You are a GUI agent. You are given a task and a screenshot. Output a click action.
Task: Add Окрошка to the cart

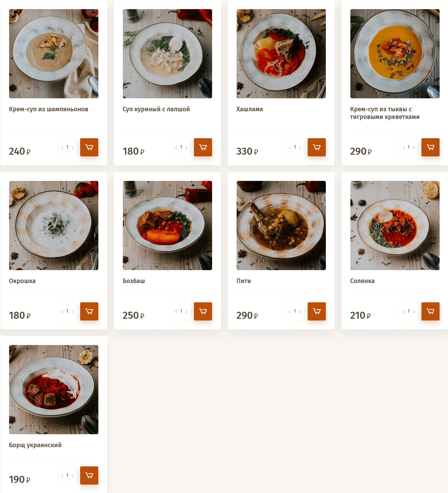coord(89,311)
